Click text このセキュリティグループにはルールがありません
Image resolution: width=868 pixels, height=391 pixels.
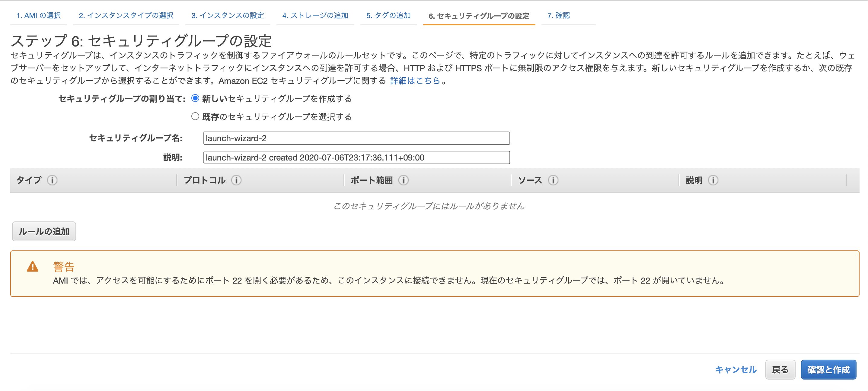(429, 206)
